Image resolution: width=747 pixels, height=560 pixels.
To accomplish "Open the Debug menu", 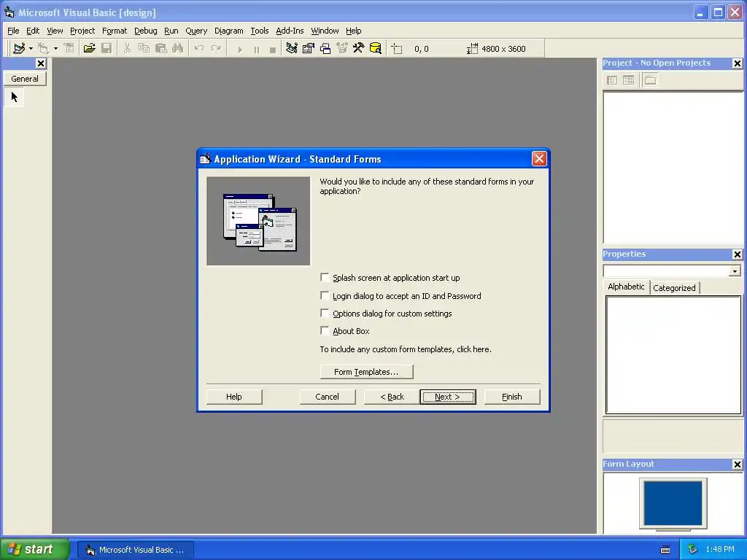I will click(x=146, y=31).
